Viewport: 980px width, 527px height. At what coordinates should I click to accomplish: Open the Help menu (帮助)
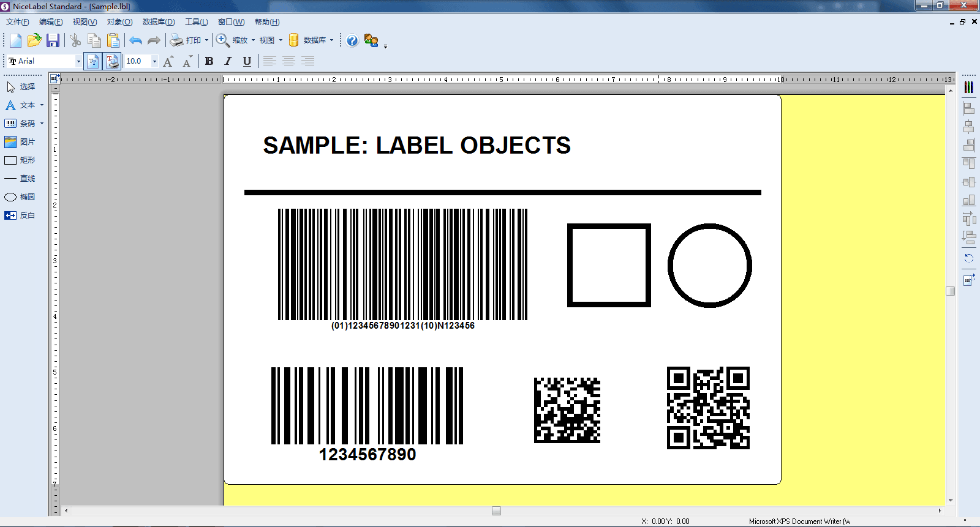click(x=267, y=22)
